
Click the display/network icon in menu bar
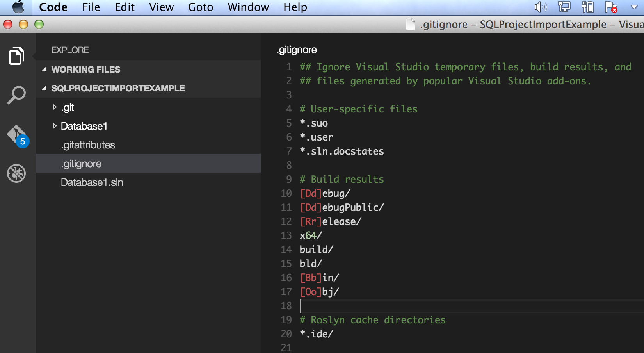[x=564, y=7]
